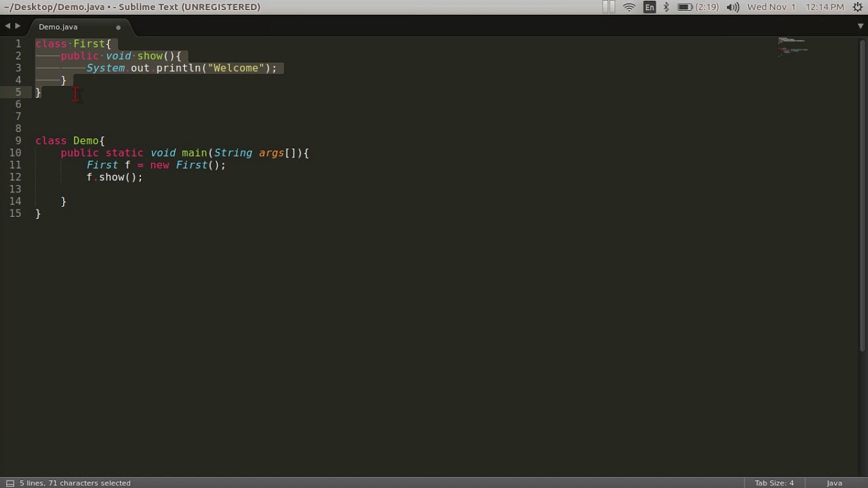This screenshot has width=868, height=488.
Task: Click line number 15 in gutter
Action: coord(15,213)
